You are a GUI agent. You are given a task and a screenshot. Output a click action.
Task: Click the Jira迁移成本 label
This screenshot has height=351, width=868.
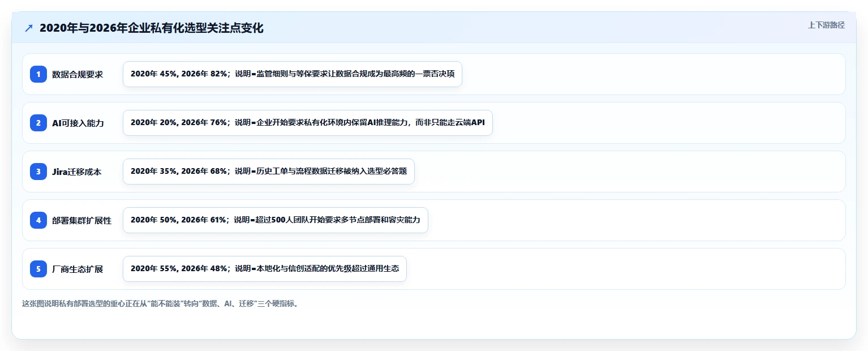click(x=77, y=172)
